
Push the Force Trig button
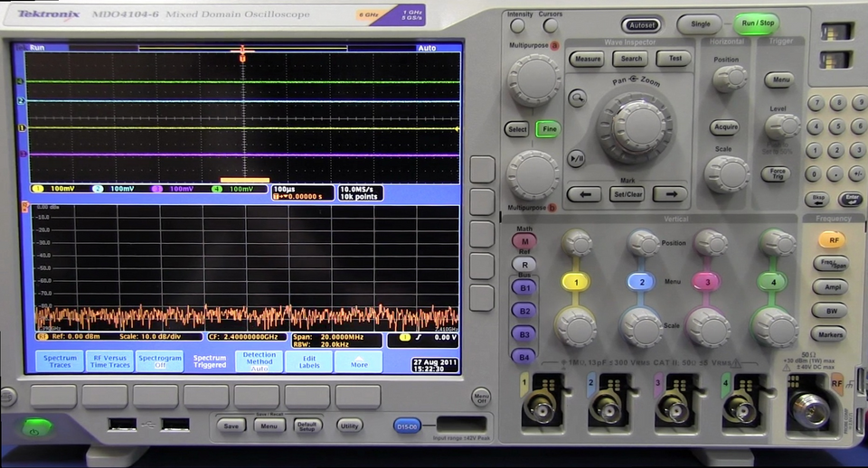[778, 173]
